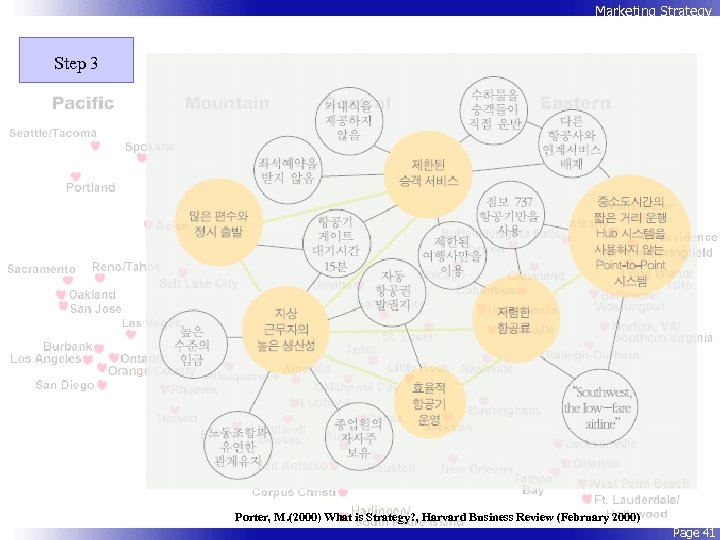Viewport: 720px width, 540px height.
Task: Click the heart marker beside Boise
Action: (x=148, y=225)
